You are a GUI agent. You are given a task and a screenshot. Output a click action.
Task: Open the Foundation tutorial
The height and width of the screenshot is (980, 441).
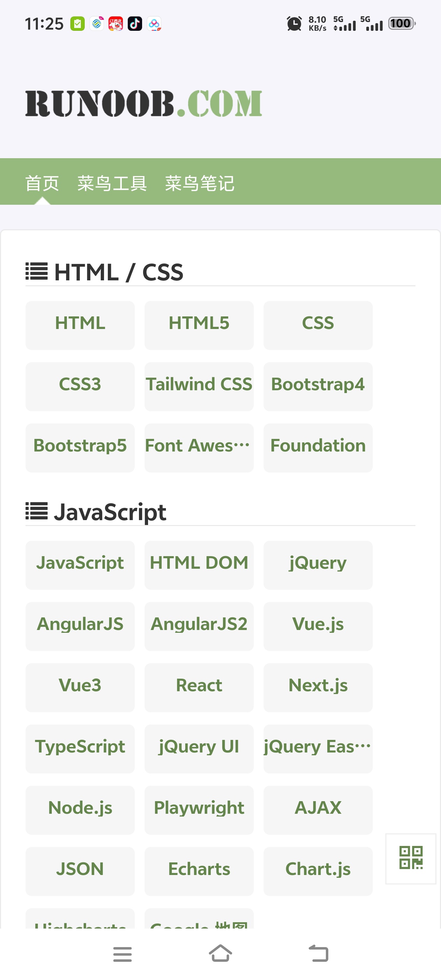pos(318,448)
